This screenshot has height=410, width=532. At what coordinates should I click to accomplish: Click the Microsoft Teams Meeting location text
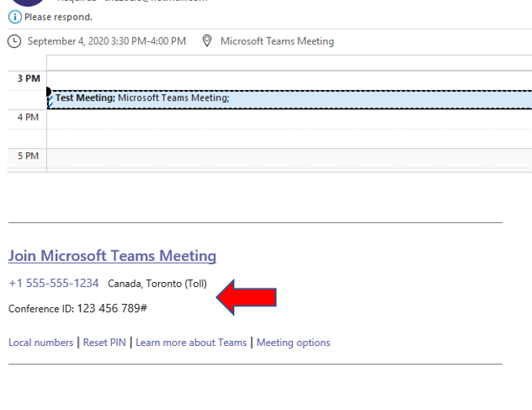[x=277, y=41]
